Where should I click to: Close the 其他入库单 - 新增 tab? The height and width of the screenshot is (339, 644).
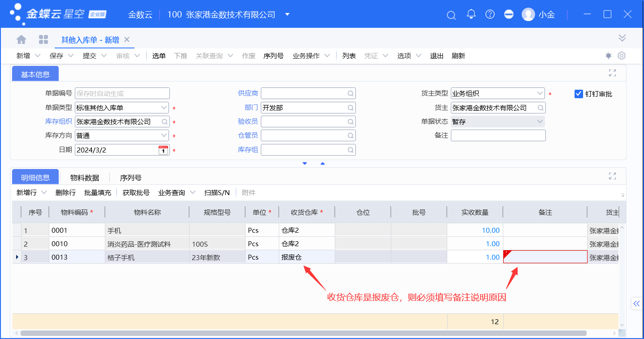tap(127, 39)
